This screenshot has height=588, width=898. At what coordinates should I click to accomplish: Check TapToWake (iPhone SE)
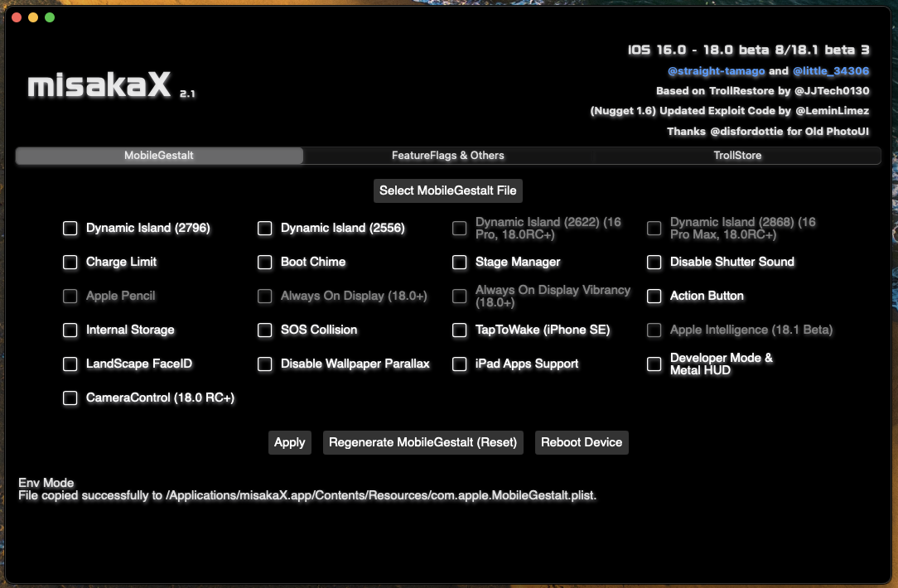pyautogui.click(x=459, y=330)
